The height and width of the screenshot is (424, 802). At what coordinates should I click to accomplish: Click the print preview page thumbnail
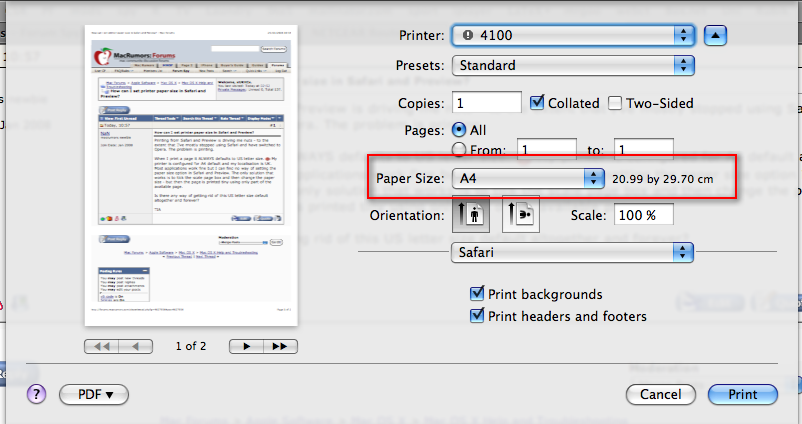coord(191,175)
